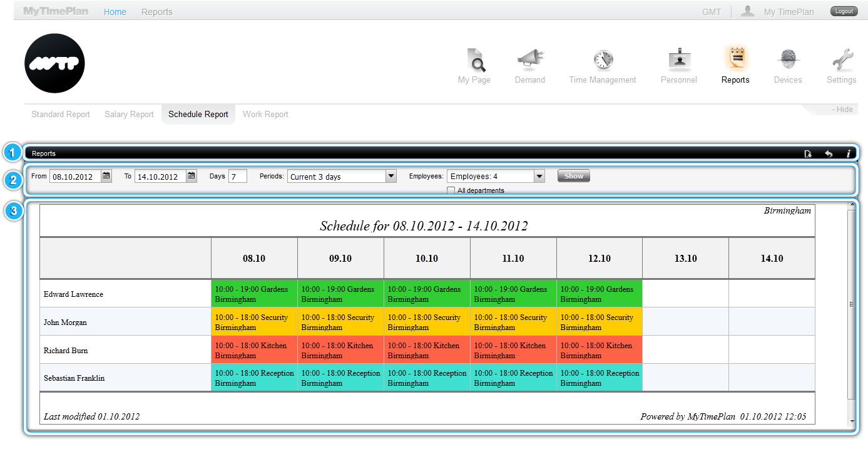Screen dimensions: 868x449
Task: Click export document icon in Reports bar
Action: (x=808, y=153)
